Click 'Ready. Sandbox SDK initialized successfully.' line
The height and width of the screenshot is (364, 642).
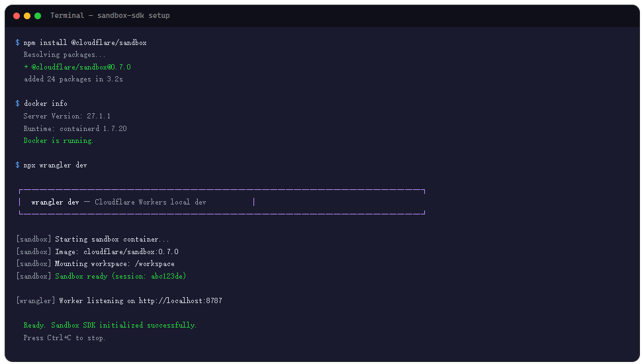110,325
